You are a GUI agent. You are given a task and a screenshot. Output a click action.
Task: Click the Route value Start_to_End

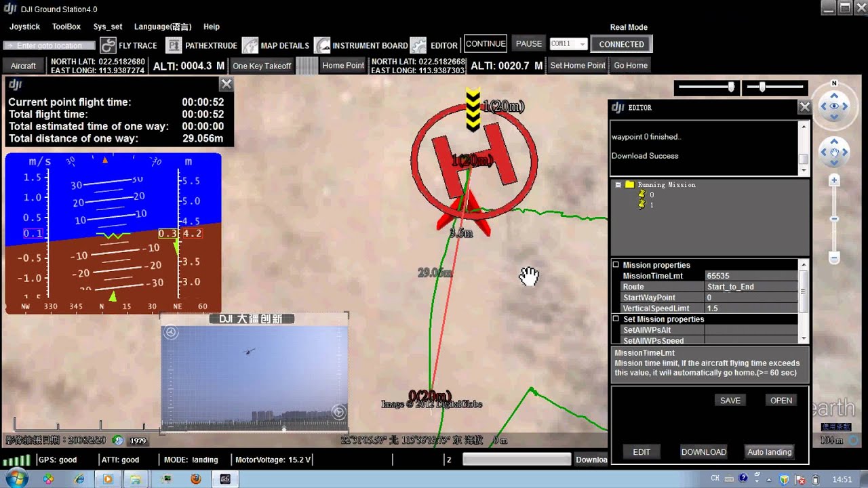751,287
